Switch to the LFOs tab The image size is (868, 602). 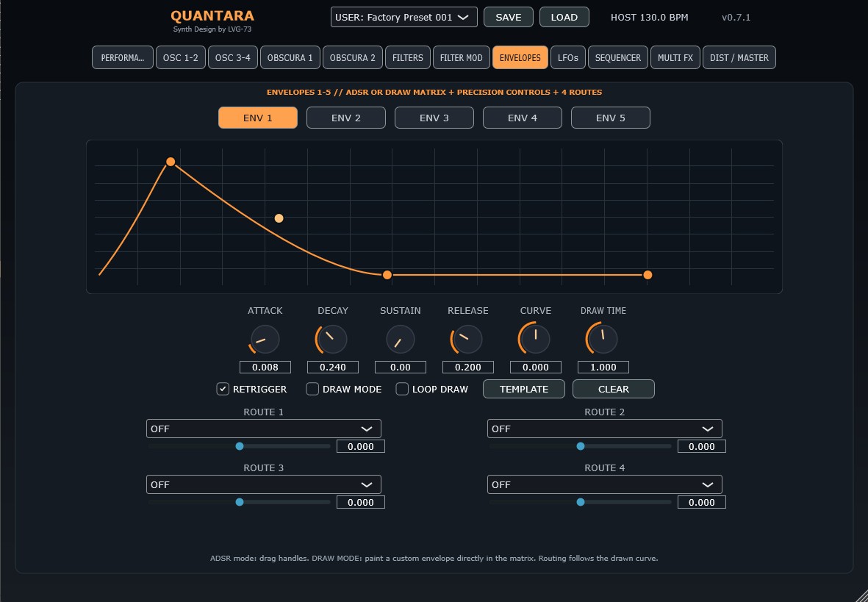tap(568, 57)
